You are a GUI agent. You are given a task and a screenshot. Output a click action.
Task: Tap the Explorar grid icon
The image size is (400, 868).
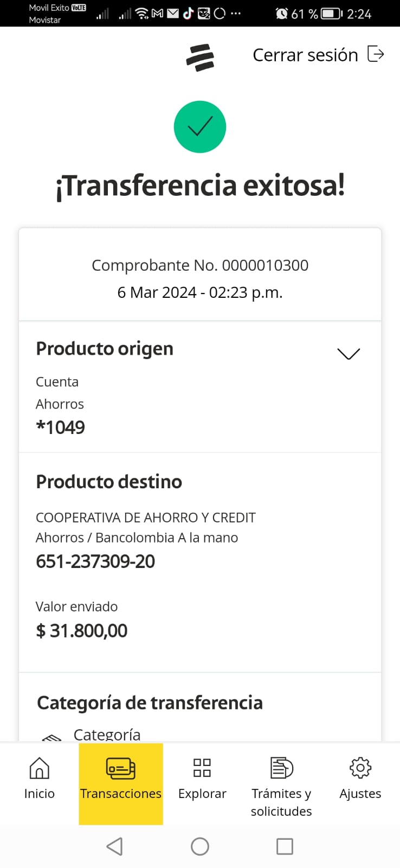click(x=202, y=768)
